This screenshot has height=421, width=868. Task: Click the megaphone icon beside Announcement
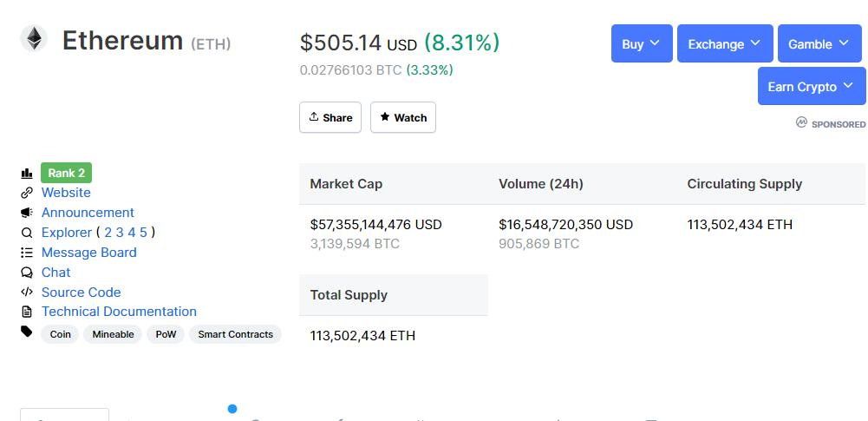[x=27, y=213]
